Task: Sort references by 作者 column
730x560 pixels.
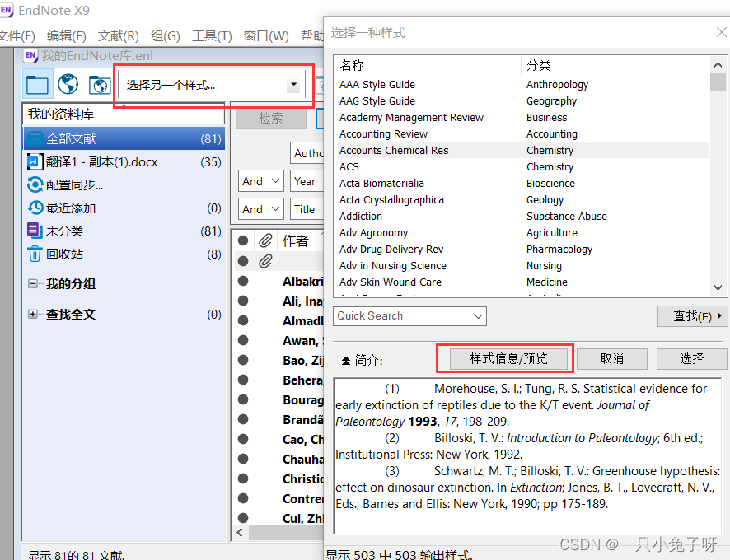Action: point(295,240)
